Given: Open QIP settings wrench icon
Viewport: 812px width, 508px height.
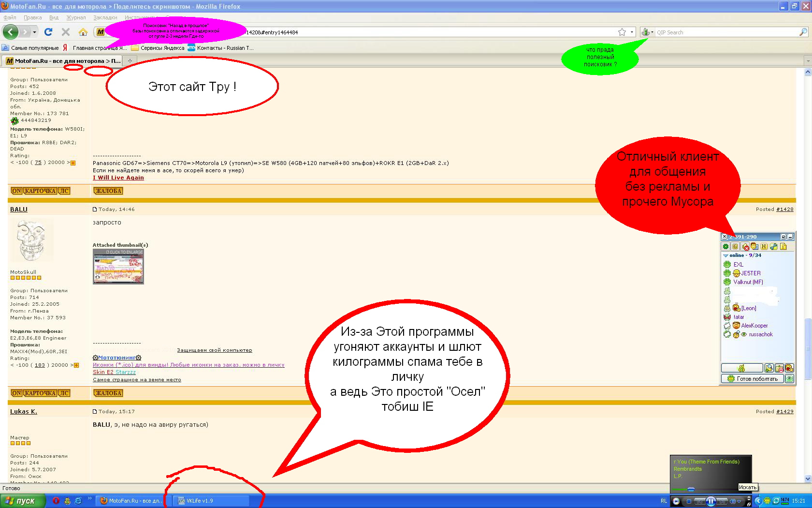Looking at the screenshot, I should [x=774, y=246].
